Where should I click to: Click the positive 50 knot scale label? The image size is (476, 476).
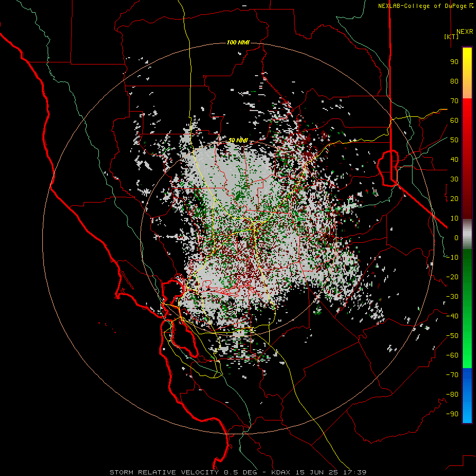tap(454, 140)
